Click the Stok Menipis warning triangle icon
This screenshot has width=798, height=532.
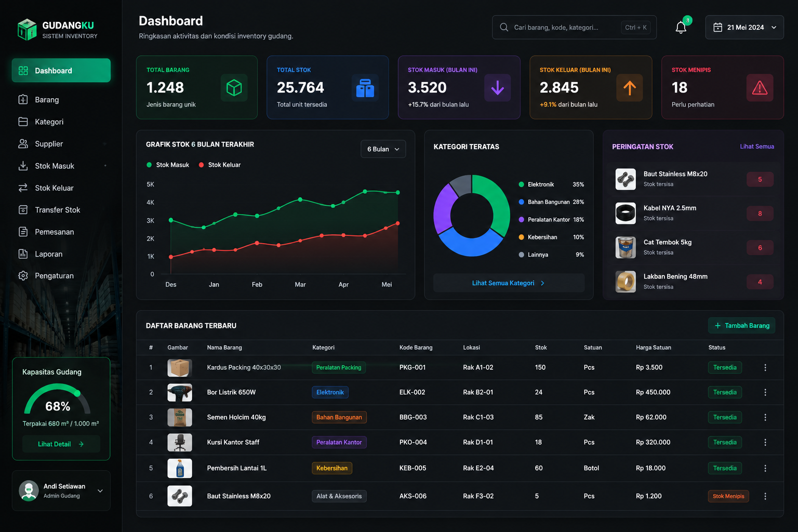[760, 88]
